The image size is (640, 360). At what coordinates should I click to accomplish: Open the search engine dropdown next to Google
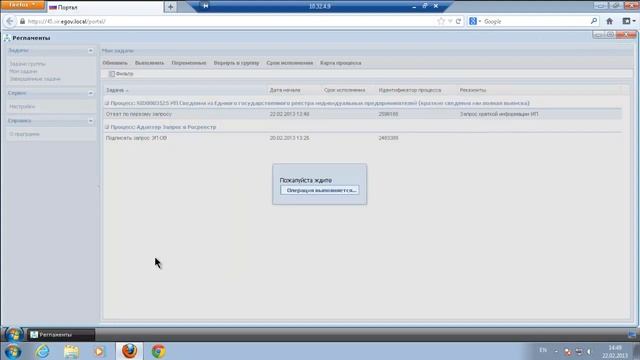(480, 21)
